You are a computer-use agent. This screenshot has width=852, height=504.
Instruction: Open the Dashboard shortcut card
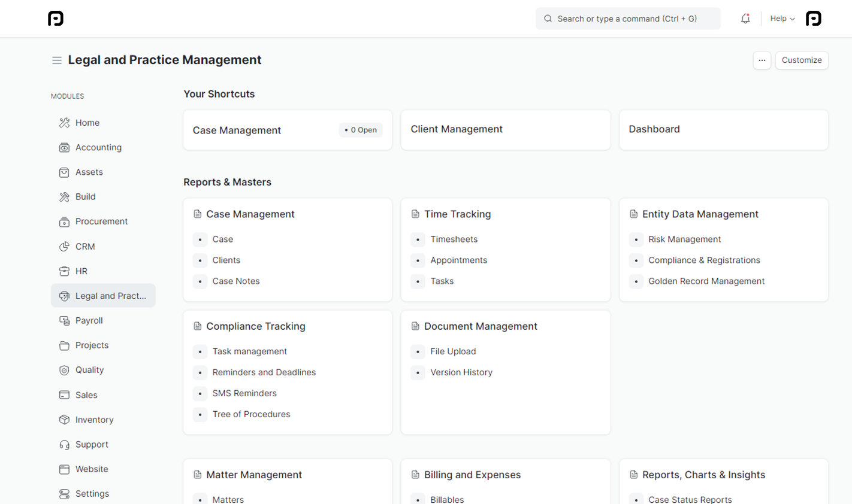coord(723,129)
